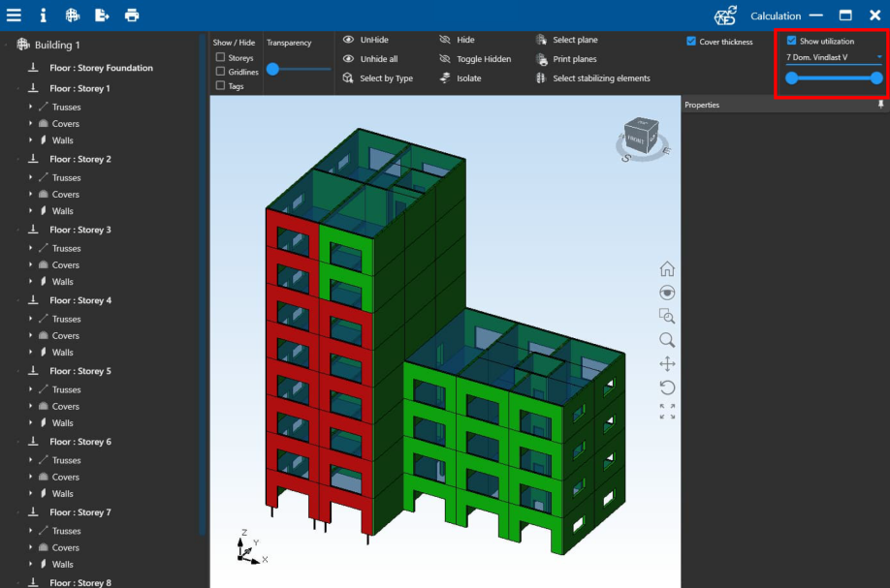Select Covers under Storey 4
This screenshot has width=890, height=588.
pyautogui.click(x=65, y=336)
